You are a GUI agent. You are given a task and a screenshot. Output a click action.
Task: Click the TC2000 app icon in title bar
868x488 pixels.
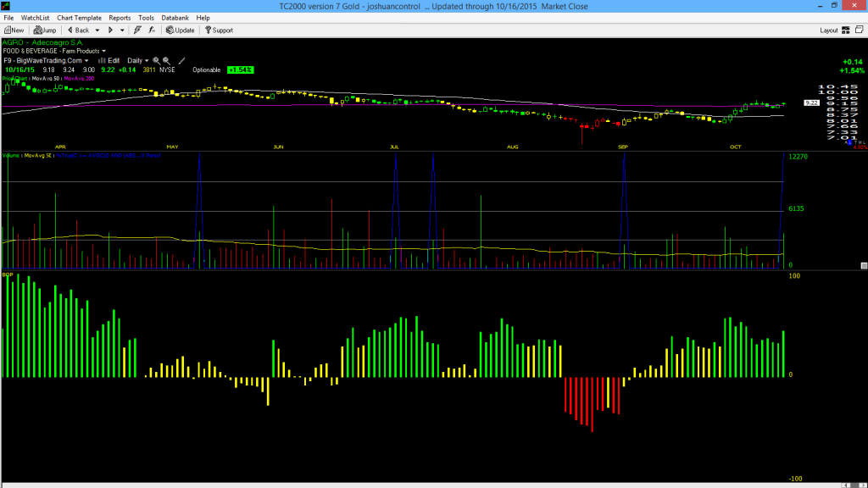(6, 6)
